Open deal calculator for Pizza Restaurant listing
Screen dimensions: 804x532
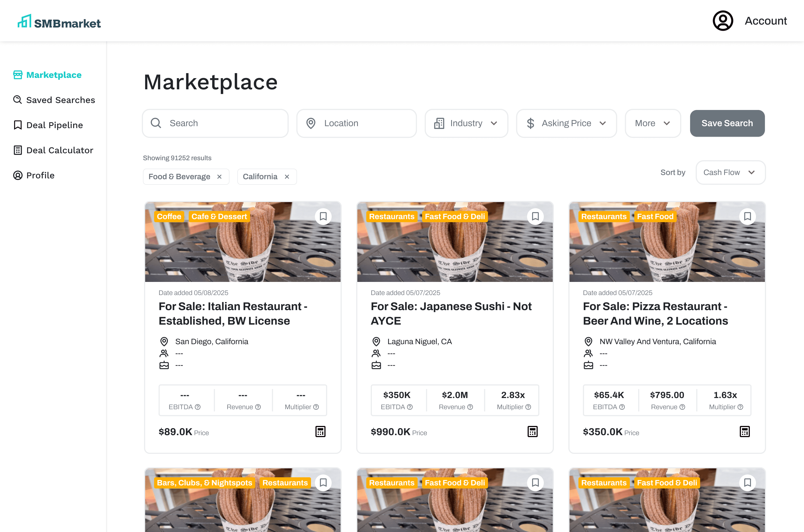pyautogui.click(x=744, y=432)
